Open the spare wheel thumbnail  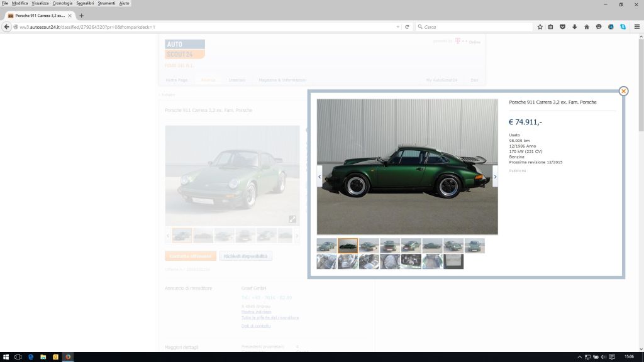390,261
